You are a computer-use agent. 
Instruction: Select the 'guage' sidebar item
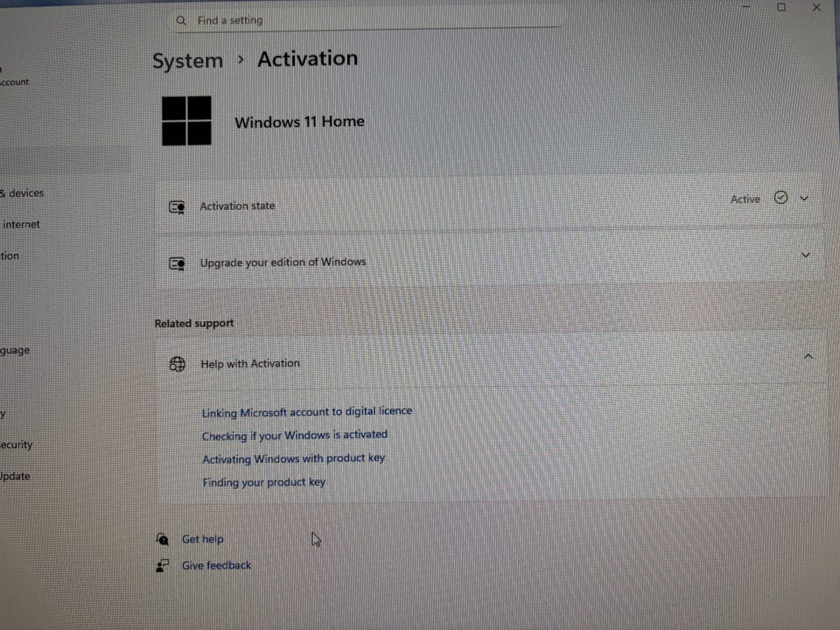(15, 350)
